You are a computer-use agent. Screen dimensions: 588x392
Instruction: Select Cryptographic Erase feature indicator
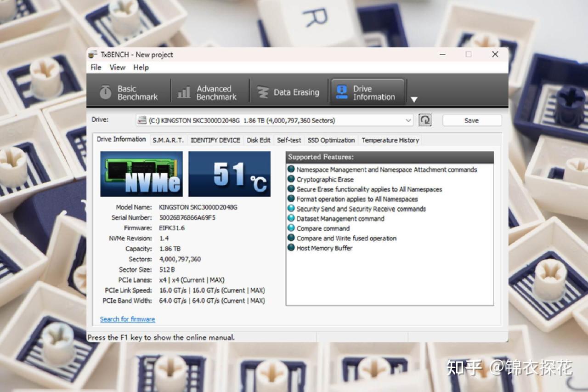(291, 179)
